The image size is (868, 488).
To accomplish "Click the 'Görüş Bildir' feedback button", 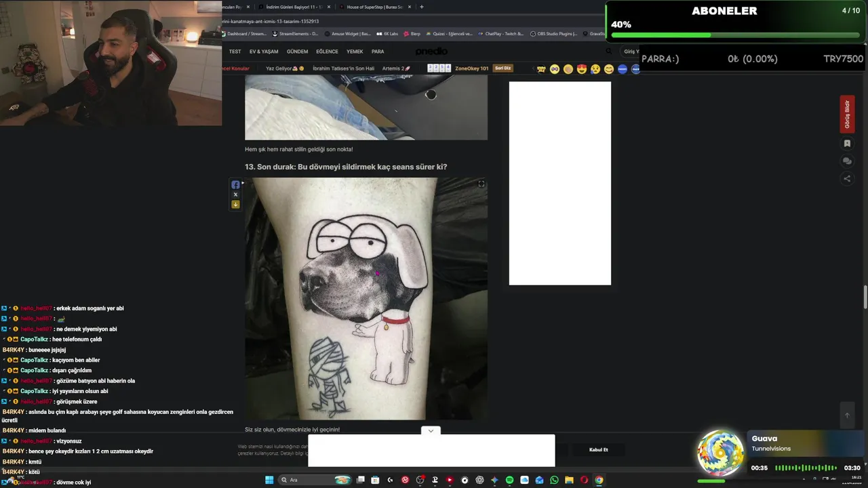I will tap(847, 114).
